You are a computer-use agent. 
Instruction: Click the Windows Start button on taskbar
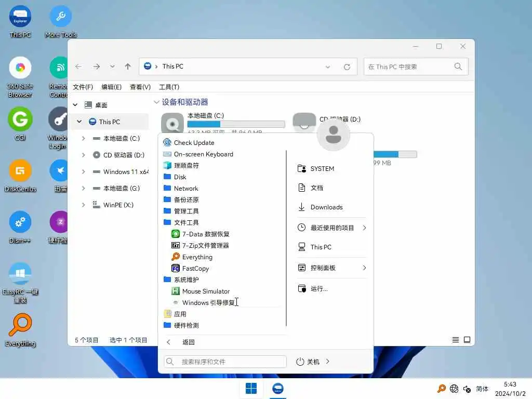(251, 389)
